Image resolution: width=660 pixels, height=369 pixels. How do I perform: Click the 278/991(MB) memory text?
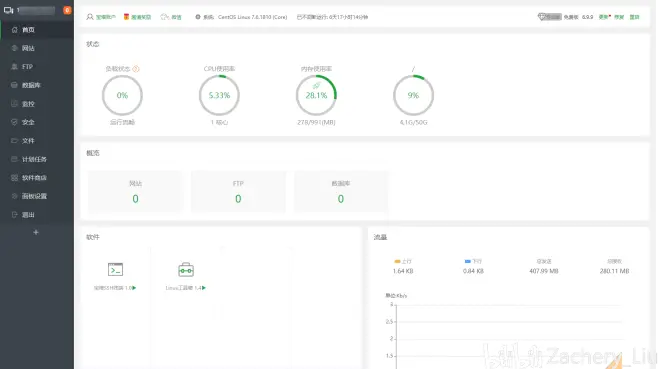click(x=316, y=122)
